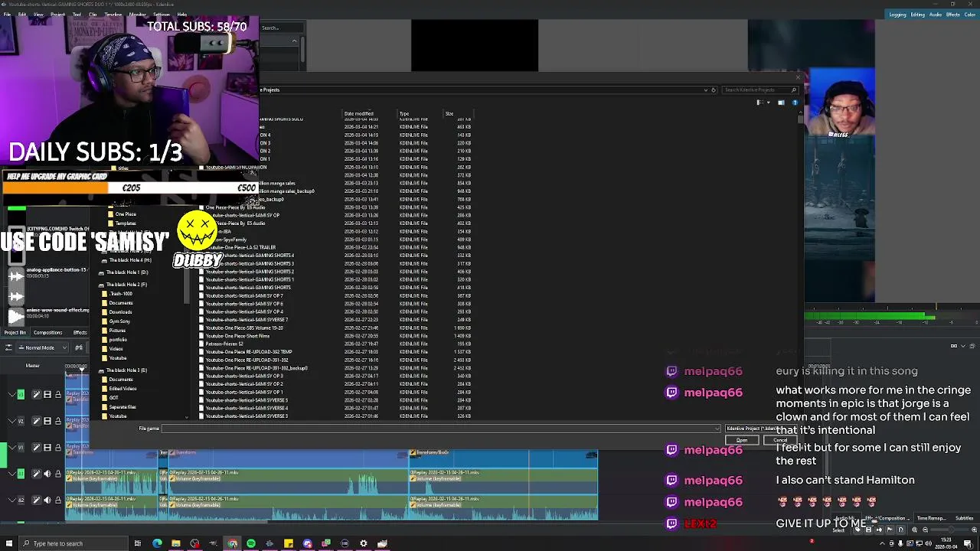This screenshot has height=551, width=980.
Task: Click the Open button in file dialog
Action: (x=742, y=441)
